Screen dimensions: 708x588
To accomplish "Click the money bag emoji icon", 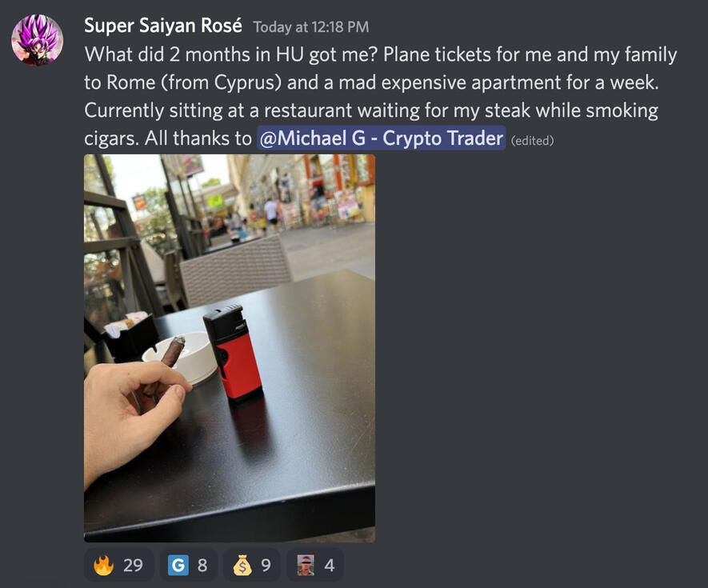I will click(242, 565).
